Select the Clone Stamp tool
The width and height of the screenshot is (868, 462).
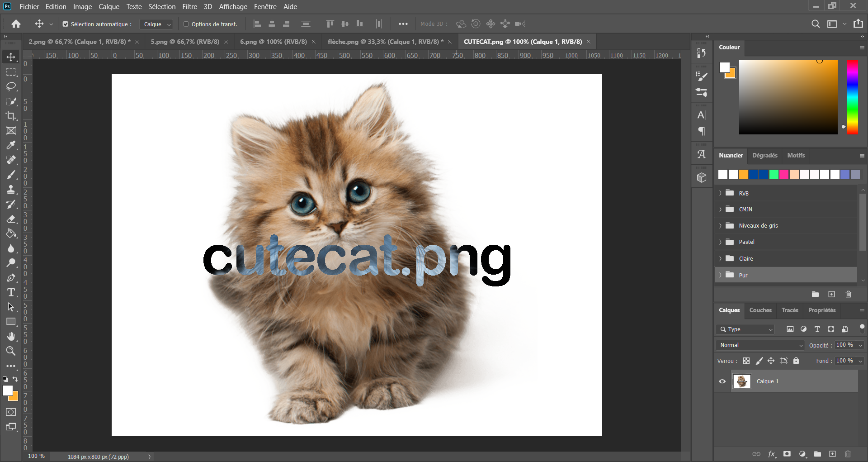click(x=11, y=190)
